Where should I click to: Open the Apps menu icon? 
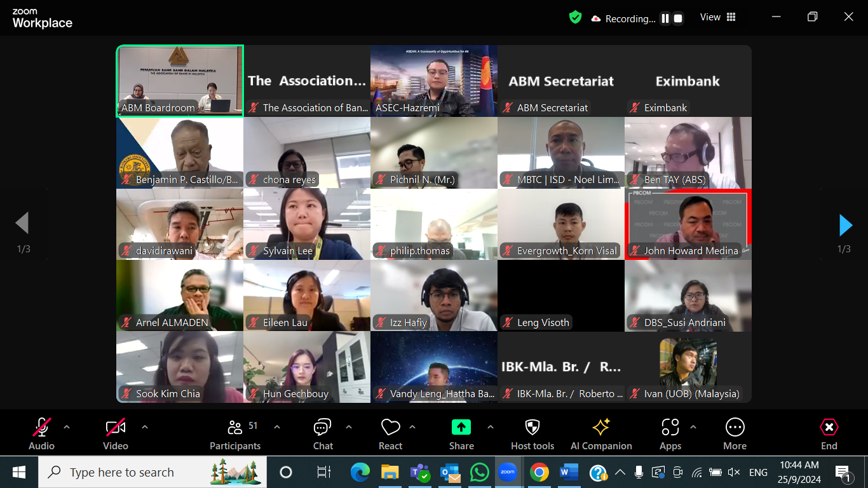[x=670, y=433]
